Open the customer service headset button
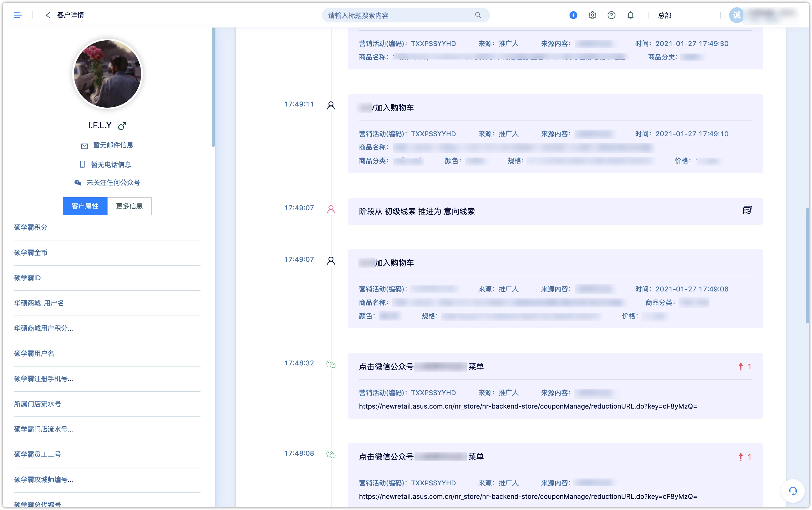 (792, 491)
